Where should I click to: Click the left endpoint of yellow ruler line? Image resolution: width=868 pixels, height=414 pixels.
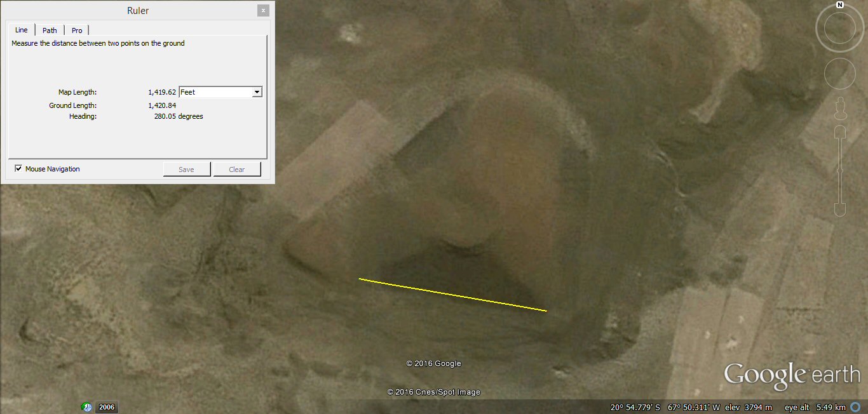pyautogui.click(x=359, y=279)
